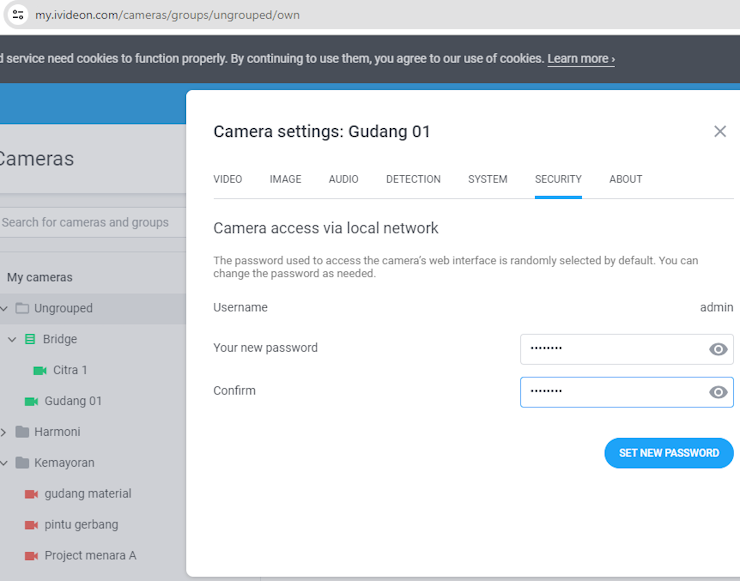Image resolution: width=740 pixels, height=581 pixels.
Task: Close the camera settings dialog
Action: 720,131
